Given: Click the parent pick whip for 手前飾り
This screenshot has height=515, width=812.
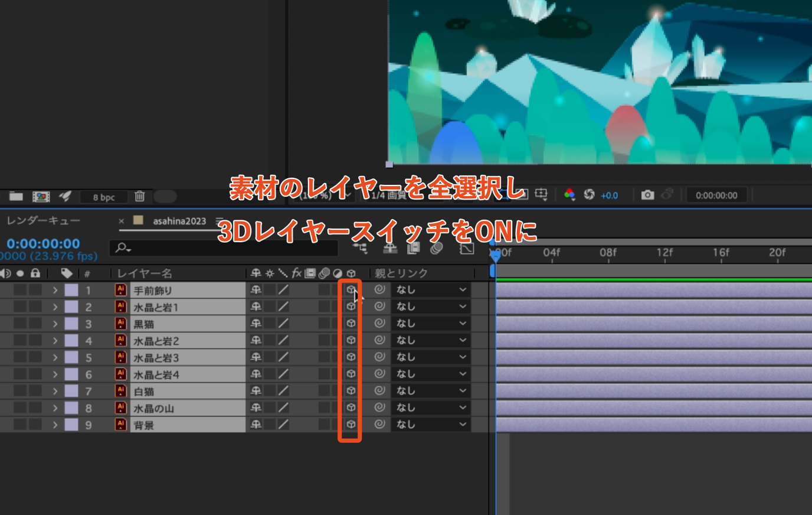Looking at the screenshot, I should click(379, 289).
